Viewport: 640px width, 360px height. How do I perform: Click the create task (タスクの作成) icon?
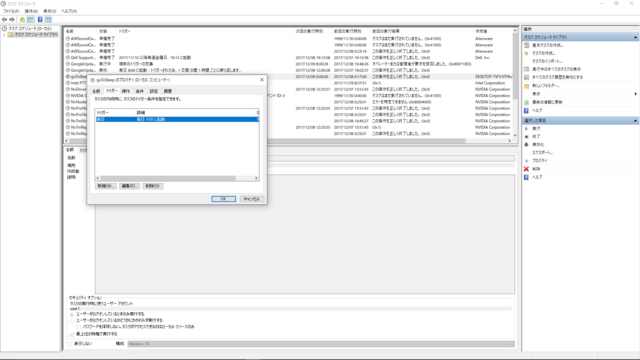(x=527, y=53)
